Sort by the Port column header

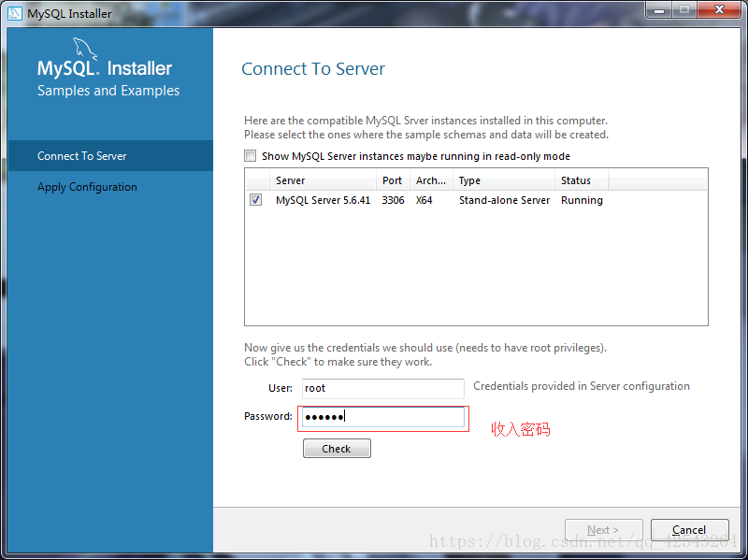click(x=393, y=180)
